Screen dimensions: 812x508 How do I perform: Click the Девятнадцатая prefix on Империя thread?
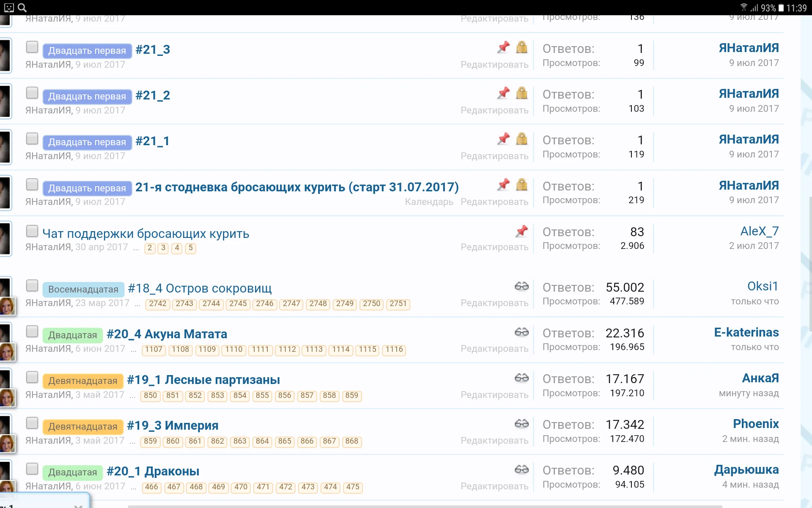[83, 427]
